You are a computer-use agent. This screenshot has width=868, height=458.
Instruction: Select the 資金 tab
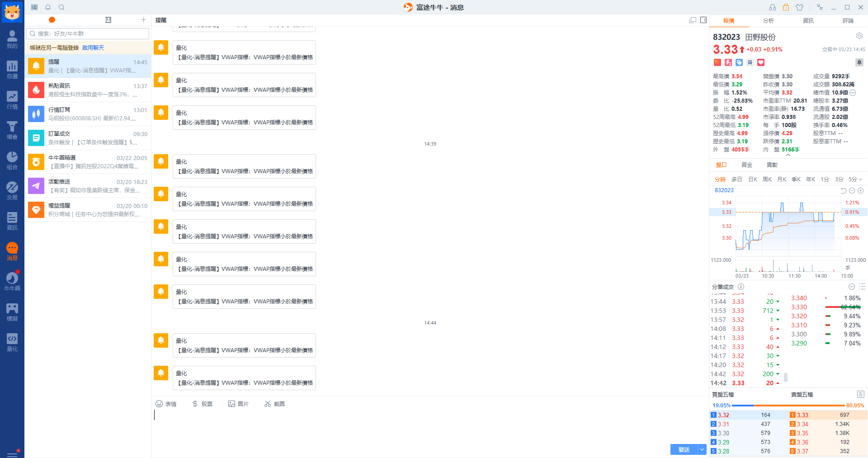point(747,165)
